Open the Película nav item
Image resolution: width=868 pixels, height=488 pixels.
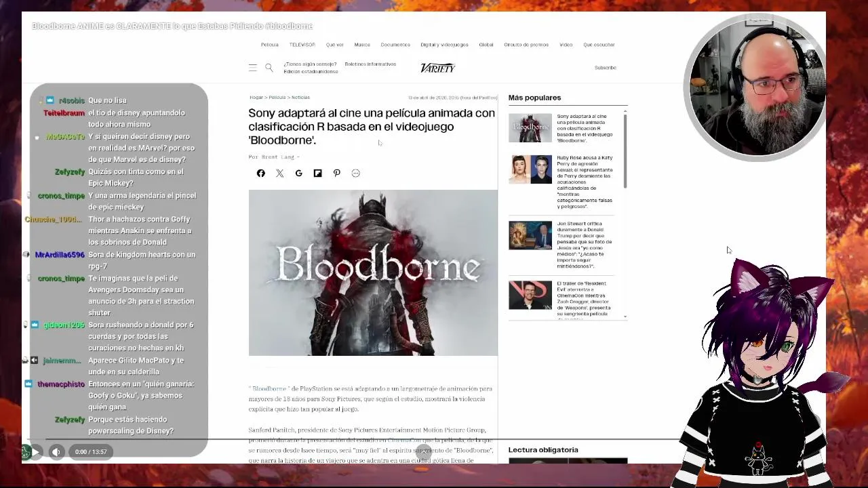270,45
